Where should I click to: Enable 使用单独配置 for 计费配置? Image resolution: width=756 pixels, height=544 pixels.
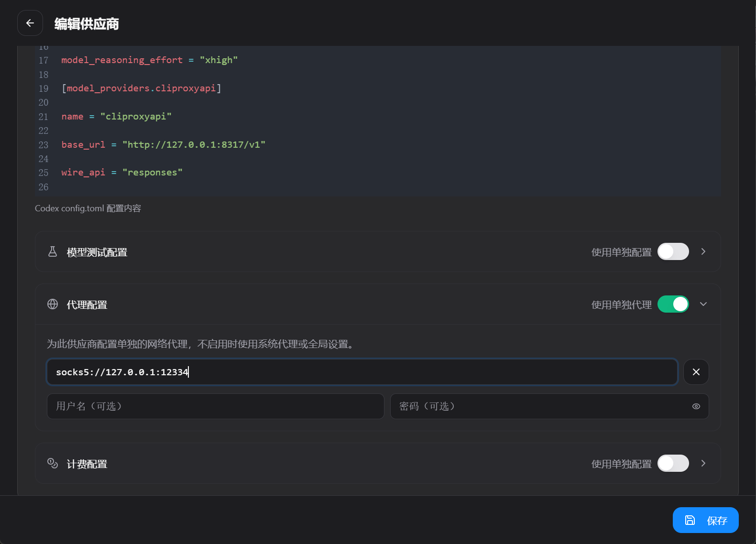pos(673,463)
